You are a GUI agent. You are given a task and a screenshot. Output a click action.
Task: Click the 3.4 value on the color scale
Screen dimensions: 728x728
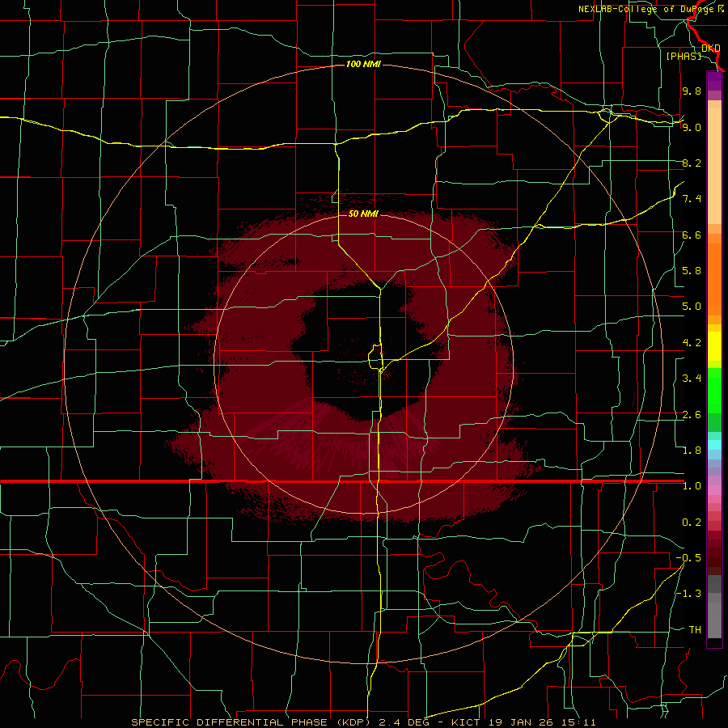pos(692,379)
